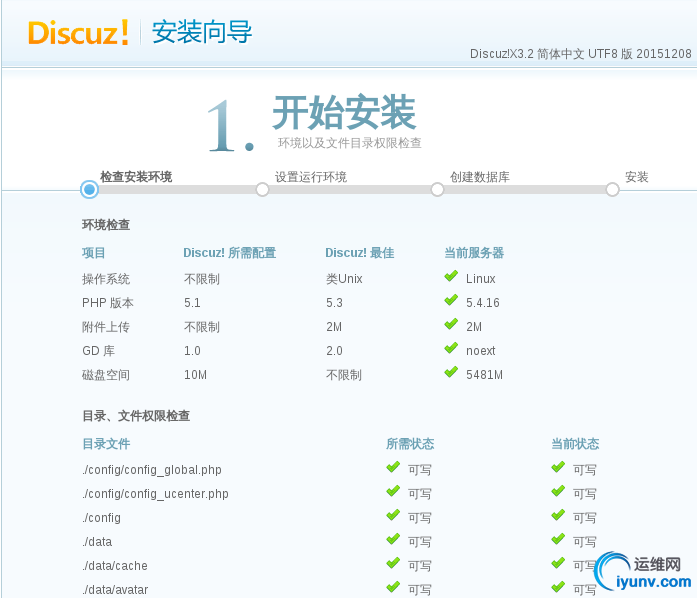
Task: Click the 附件上传 row label
Action: pyautogui.click(x=106, y=327)
